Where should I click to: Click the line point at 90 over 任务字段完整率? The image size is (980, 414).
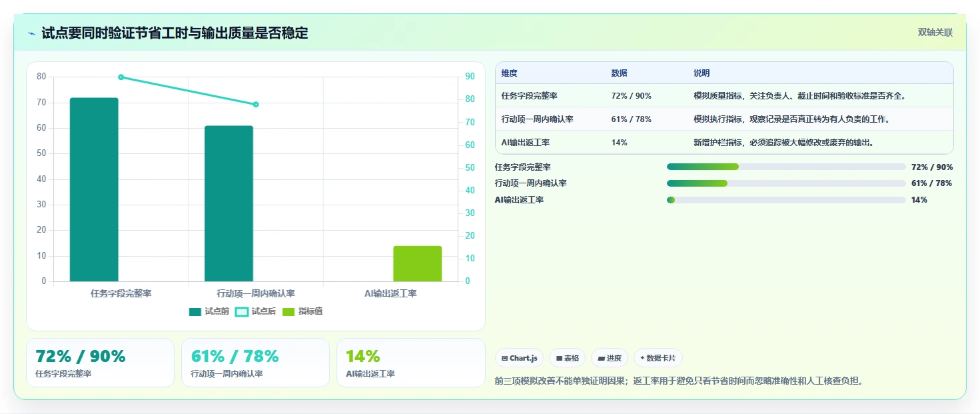[121, 77]
